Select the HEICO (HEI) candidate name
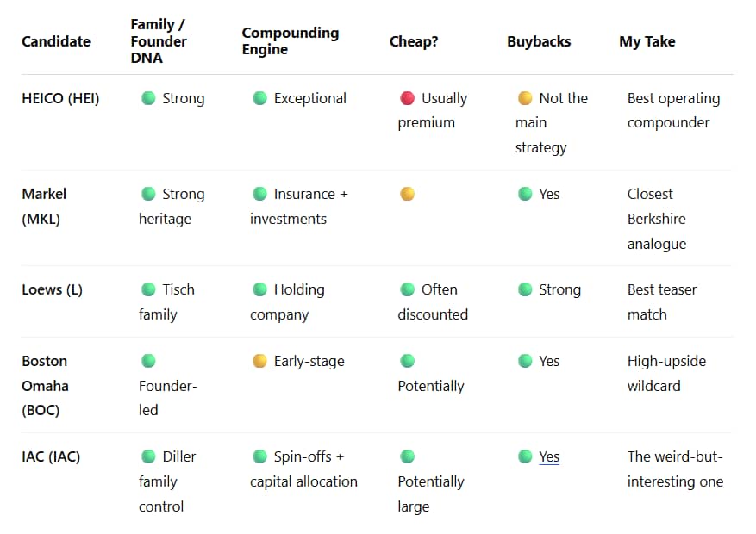 (60, 99)
